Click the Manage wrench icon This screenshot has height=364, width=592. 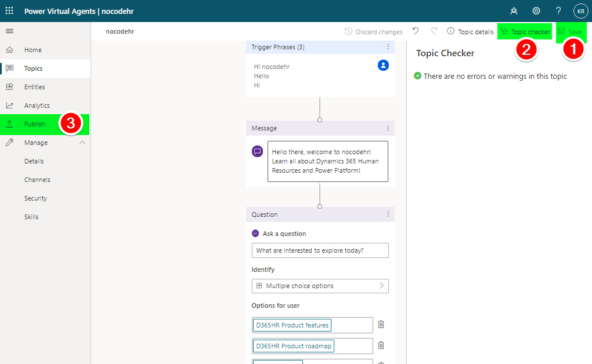pos(9,142)
